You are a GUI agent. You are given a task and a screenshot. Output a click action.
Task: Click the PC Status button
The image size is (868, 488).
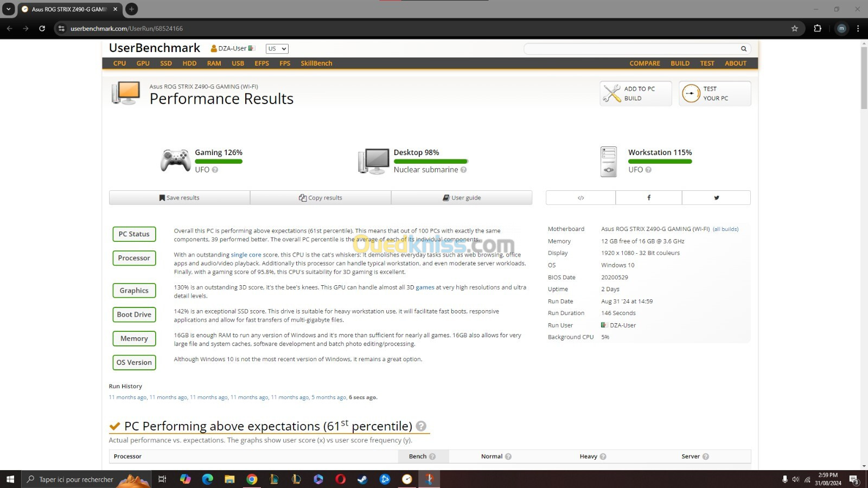[134, 234]
